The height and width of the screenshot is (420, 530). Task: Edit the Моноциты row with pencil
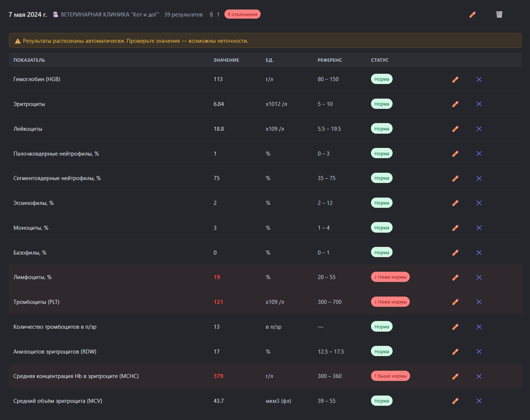(x=455, y=228)
